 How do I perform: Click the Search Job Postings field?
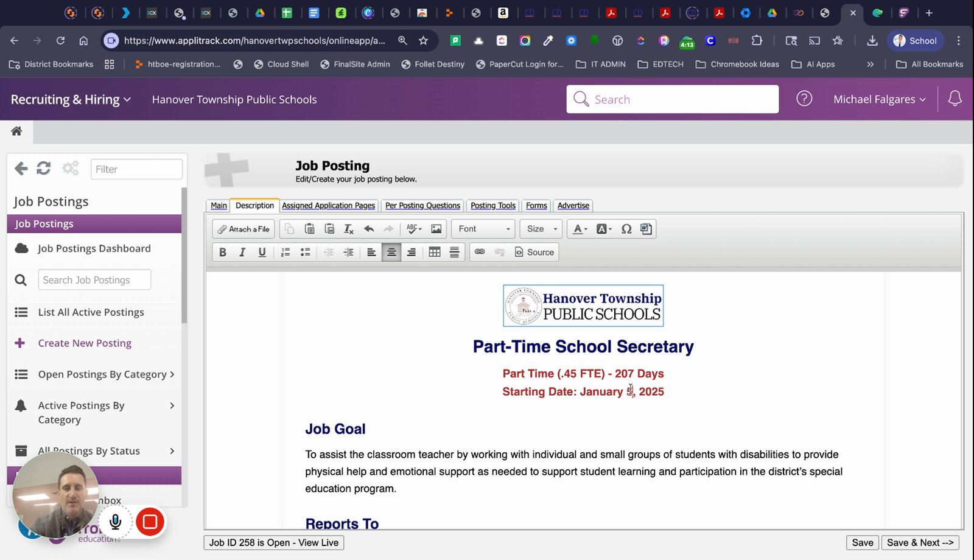tap(95, 280)
